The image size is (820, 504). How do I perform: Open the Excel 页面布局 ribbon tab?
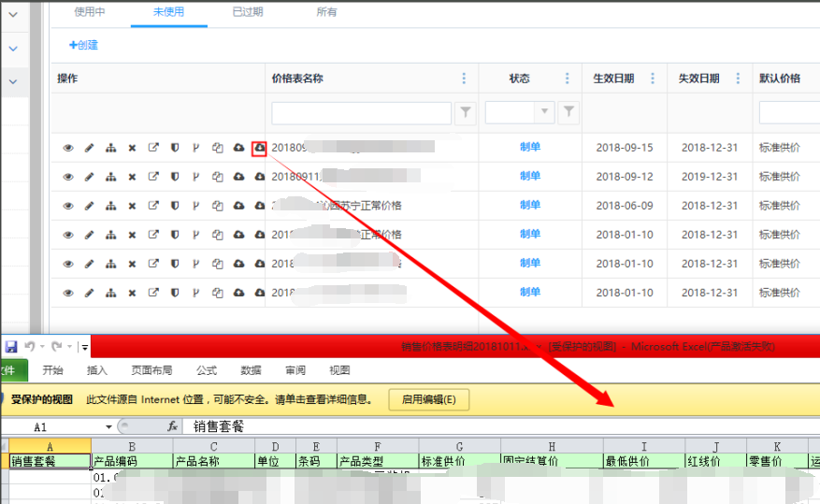[150, 370]
